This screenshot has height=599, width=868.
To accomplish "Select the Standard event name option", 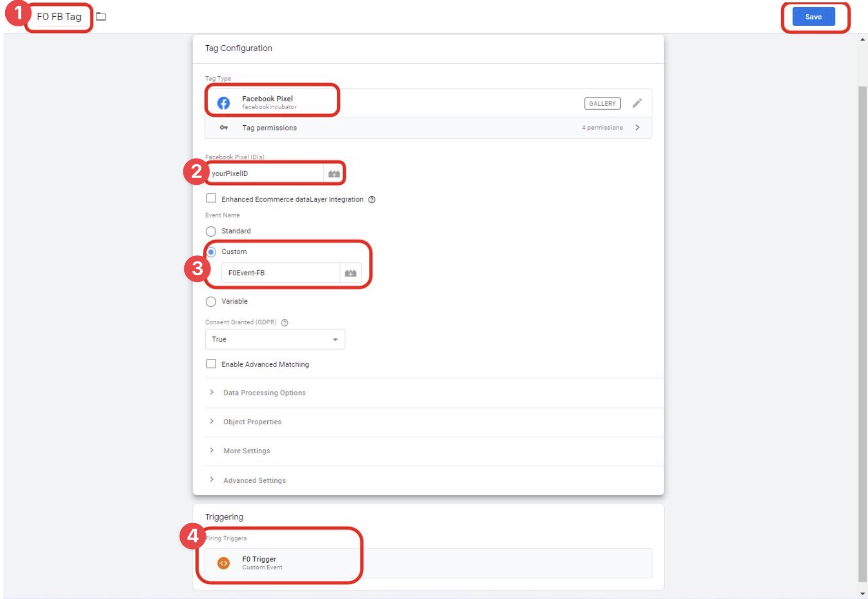I will click(210, 231).
